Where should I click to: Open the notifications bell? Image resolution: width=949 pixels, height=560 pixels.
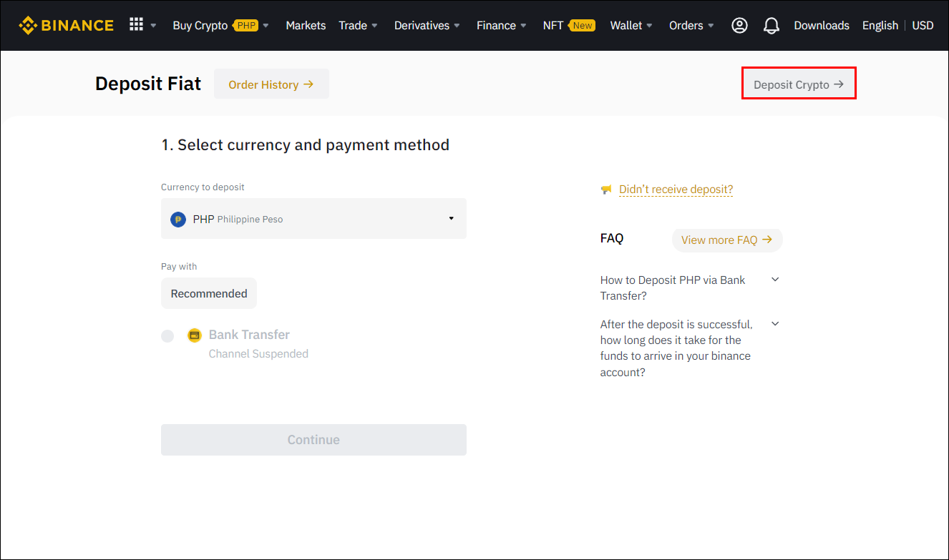pos(772,25)
